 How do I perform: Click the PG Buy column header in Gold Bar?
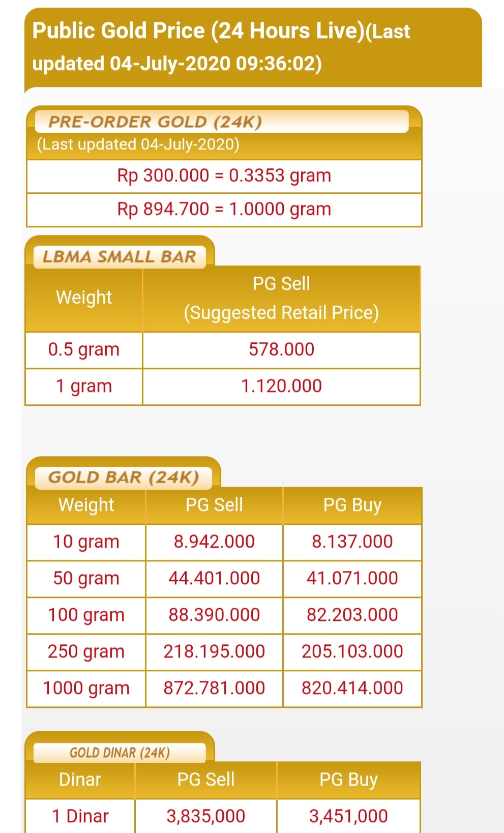(352, 505)
